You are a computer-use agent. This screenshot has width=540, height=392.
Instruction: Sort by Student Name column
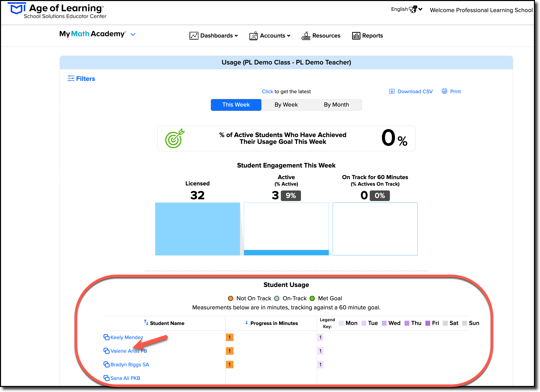click(x=164, y=323)
